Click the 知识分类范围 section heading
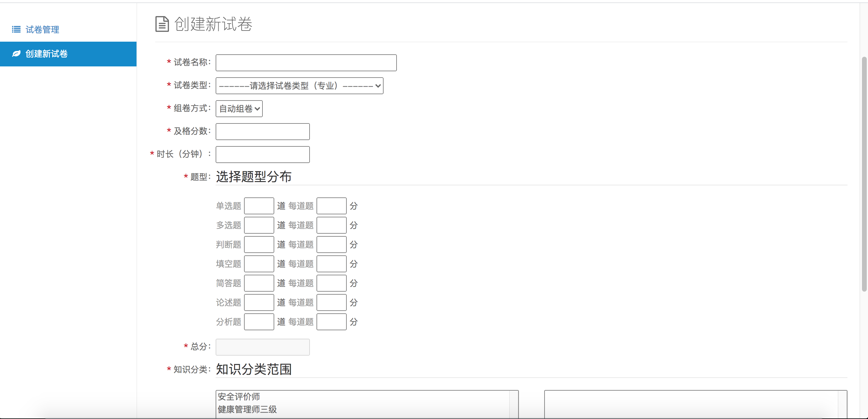This screenshot has width=868, height=419. pos(253,369)
